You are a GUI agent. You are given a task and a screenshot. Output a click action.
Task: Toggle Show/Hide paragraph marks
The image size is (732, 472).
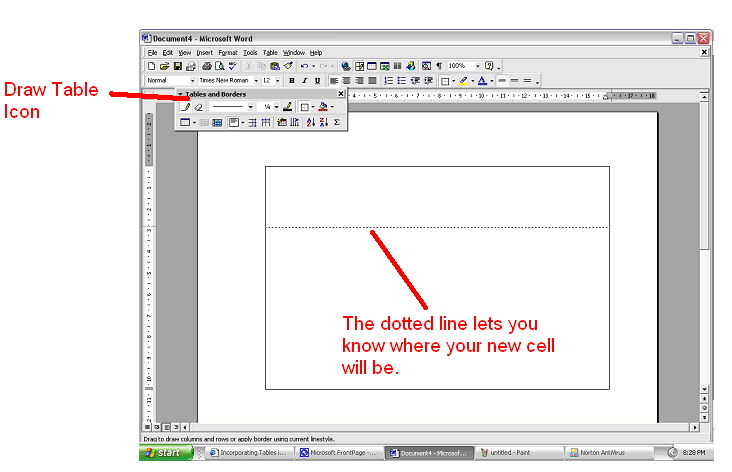439,66
